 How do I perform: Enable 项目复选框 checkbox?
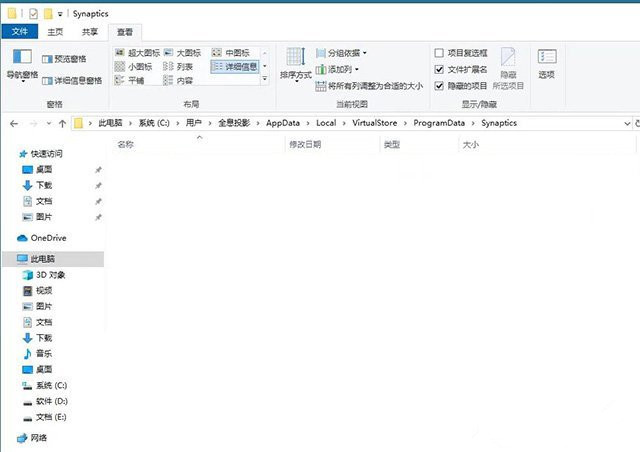tap(439, 53)
